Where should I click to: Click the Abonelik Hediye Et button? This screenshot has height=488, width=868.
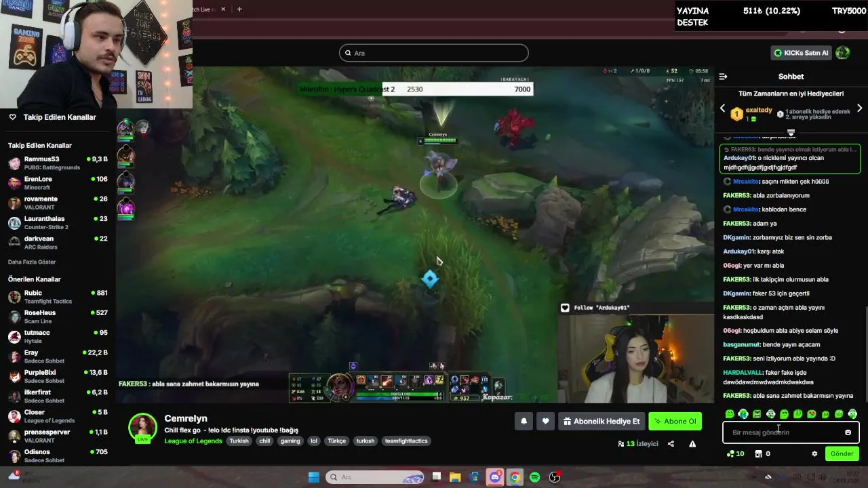[x=601, y=422]
